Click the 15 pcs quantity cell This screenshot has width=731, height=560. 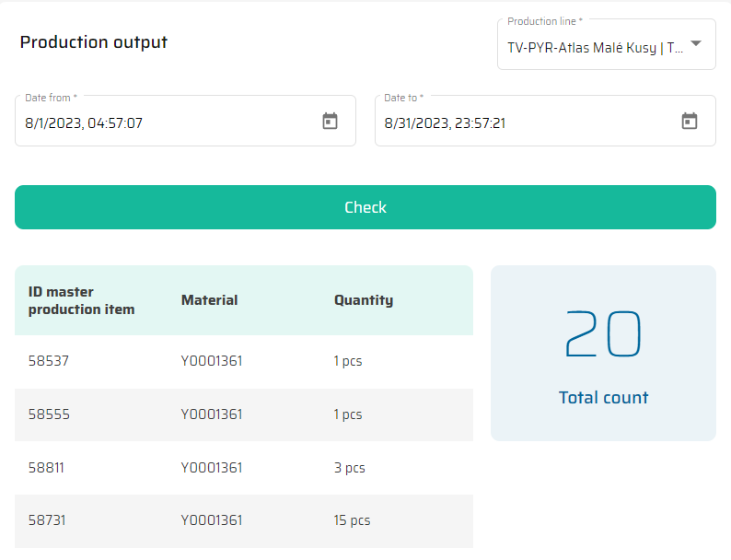coord(352,520)
